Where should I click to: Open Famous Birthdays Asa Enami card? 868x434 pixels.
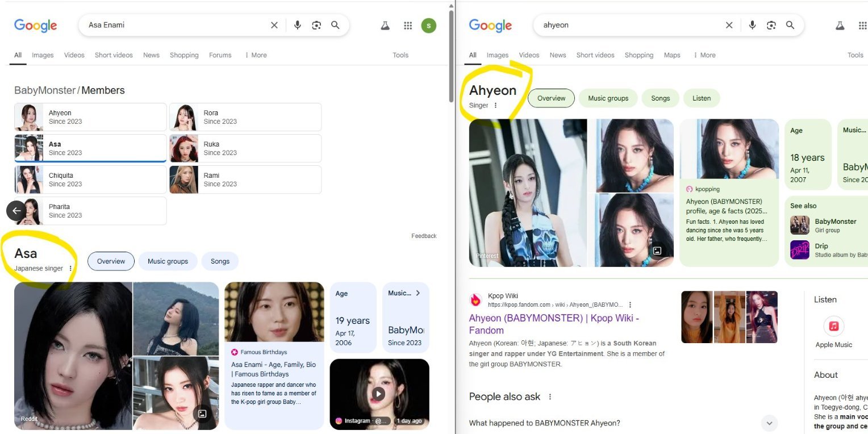pyautogui.click(x=274, y=356)
